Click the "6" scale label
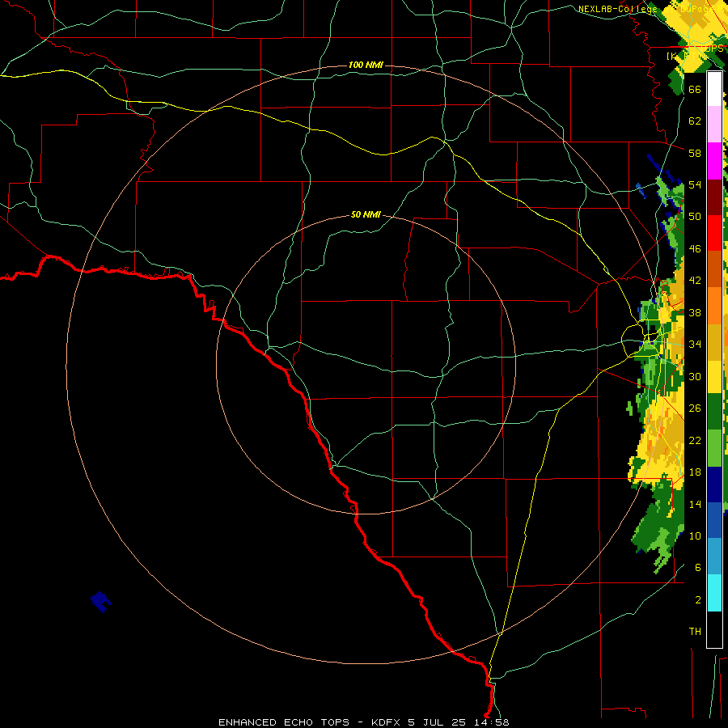The height and width of the screenshot is (728, 728). point(697,568)
